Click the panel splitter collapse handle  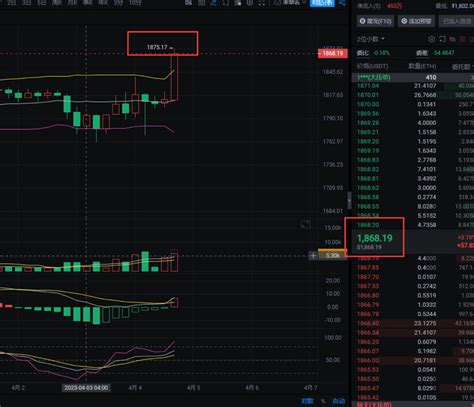(349, 200)
